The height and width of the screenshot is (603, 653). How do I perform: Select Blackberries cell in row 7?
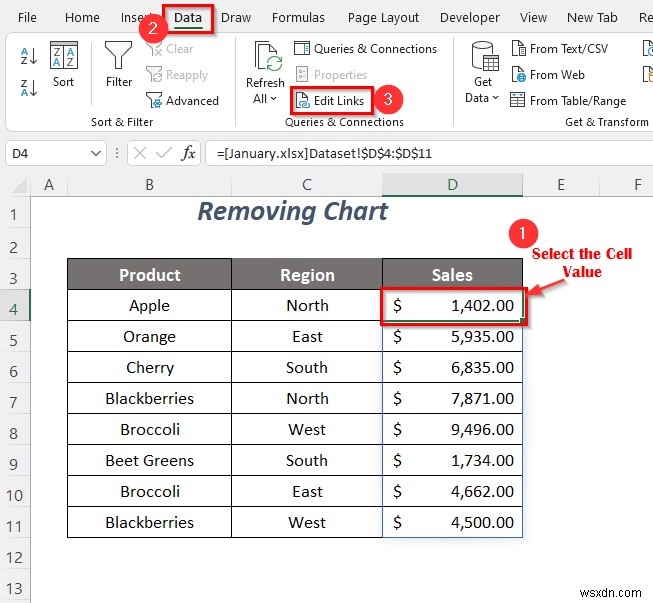coord(150,399)
